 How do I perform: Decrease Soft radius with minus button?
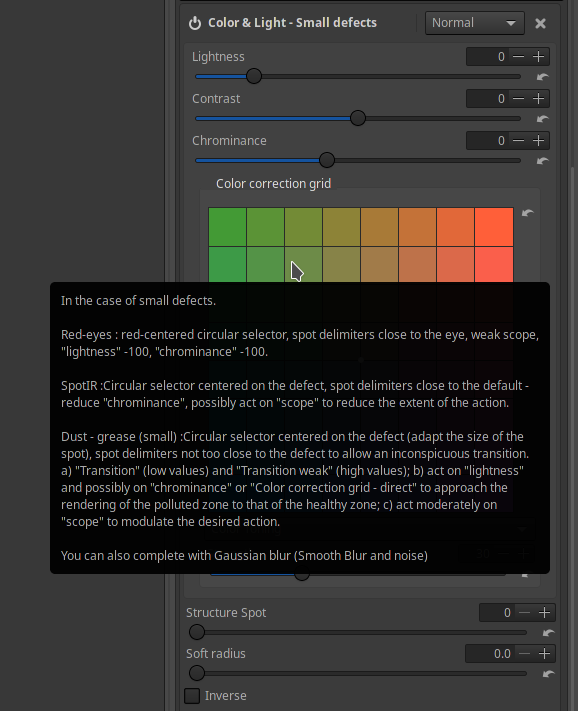524,654
